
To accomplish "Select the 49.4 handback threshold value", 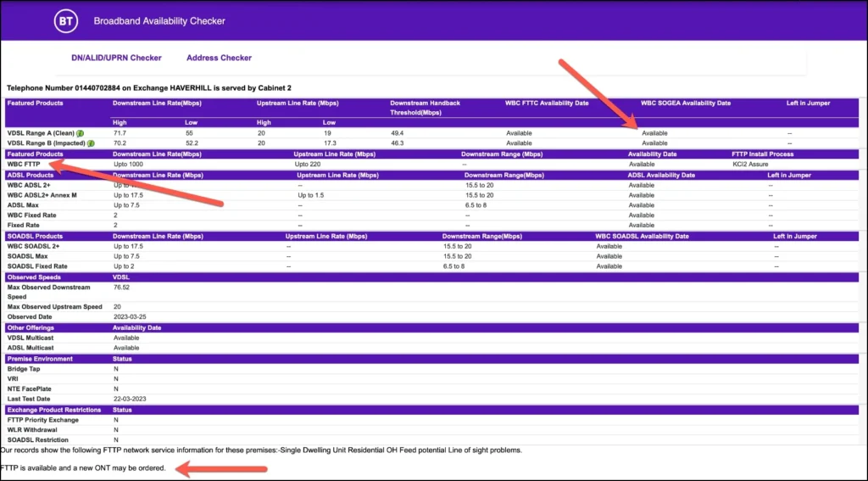I will point(398,133).
